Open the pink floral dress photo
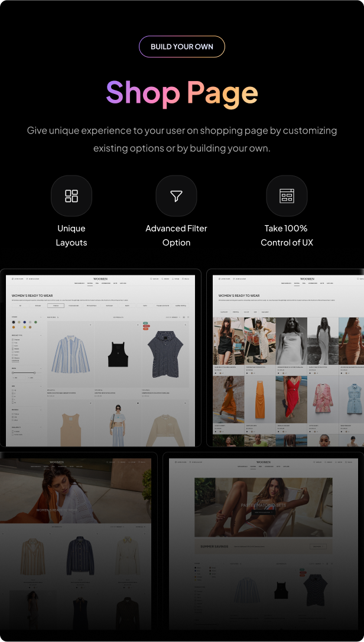The image size is (364, 642). [x=323, y=399]
